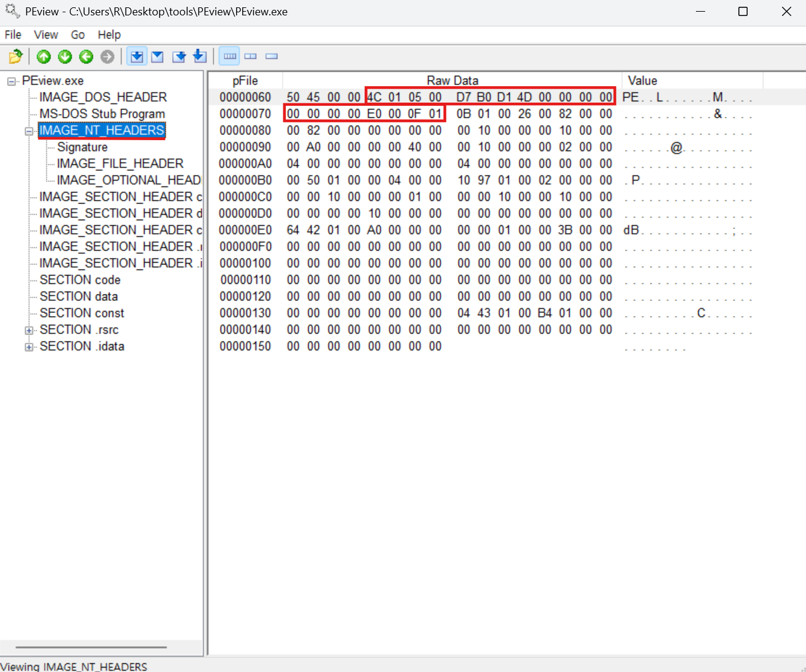Image resolution: width=806 pixels, height=672 pixels.
Task: Select the single-segment width icon
Action: coord(272,57)
